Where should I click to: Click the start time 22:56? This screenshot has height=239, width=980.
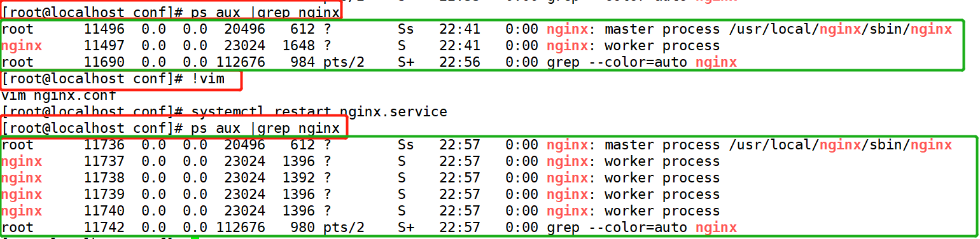(x=459, y=62)
